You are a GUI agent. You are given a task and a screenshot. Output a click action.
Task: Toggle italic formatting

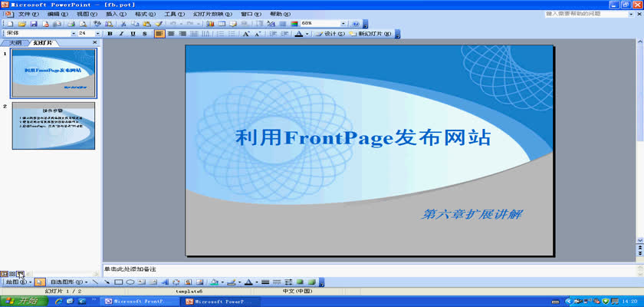click(122, 34)
